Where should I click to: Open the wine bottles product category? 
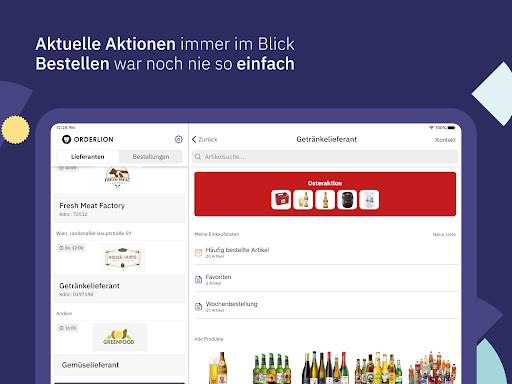[325, 367]
